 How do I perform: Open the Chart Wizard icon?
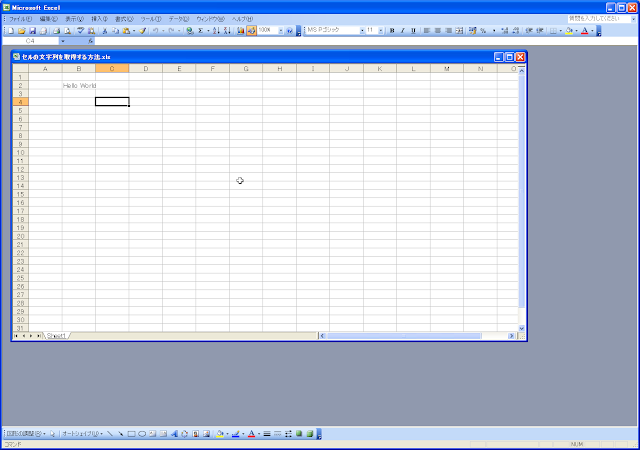pyautogui.click(x=240, y=31)
